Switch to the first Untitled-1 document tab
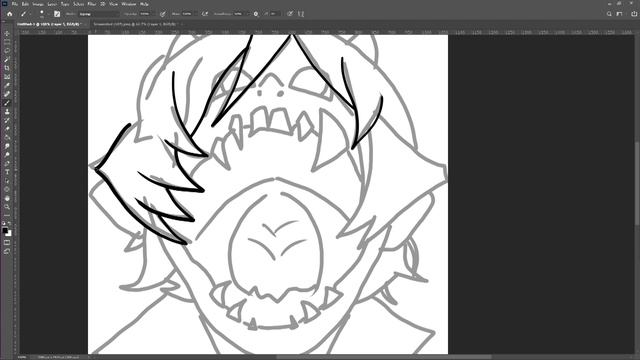Image resolution: width=640 pixels, height=360 pixels. (48, 24)
